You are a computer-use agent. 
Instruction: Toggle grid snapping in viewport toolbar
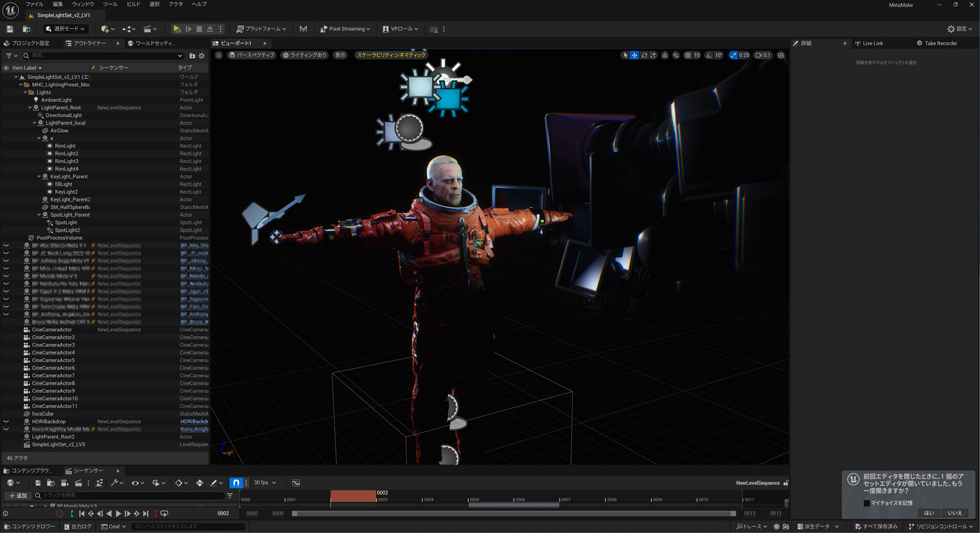click(688, 55)
